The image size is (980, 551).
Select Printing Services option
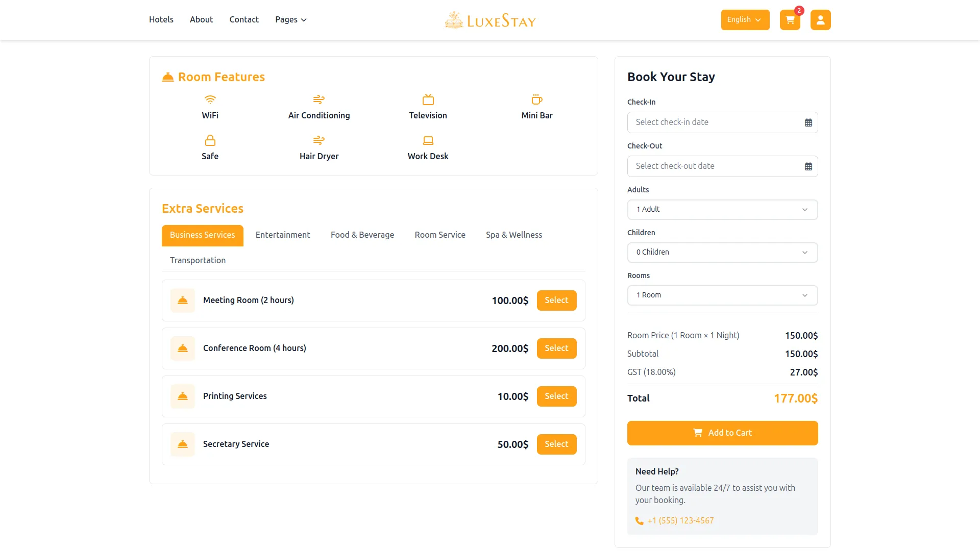556,396
